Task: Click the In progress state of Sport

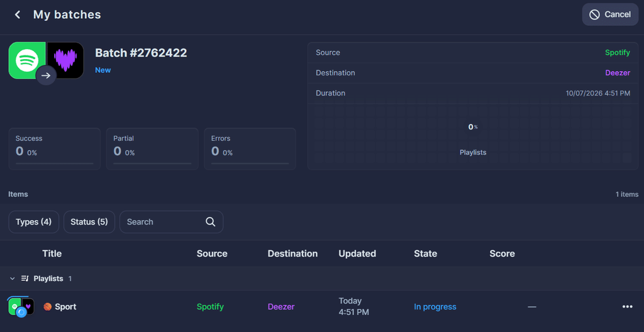Action: (435, 306)
